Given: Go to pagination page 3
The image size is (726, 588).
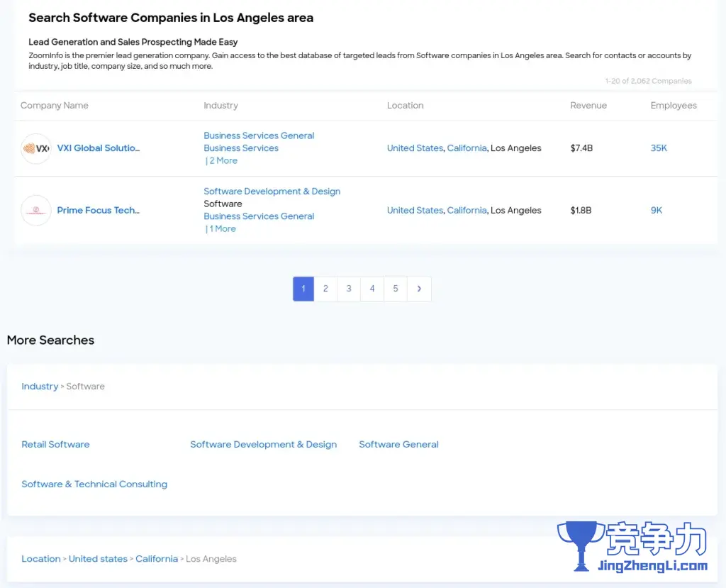Looking at the screenshot, I should tap(349, 289).
